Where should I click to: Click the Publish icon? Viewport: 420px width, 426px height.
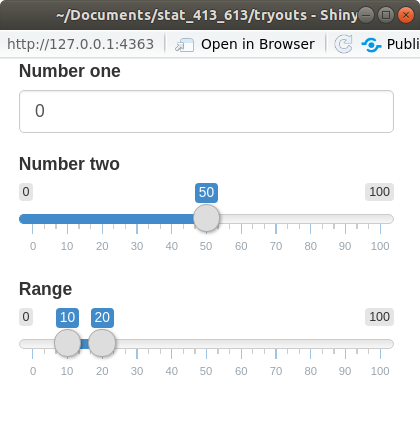(x=371, y=45)
